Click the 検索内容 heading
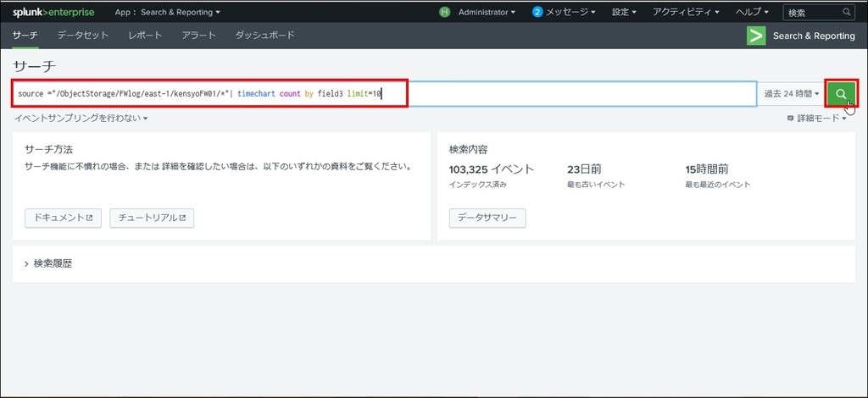 [x=468, y=149]
